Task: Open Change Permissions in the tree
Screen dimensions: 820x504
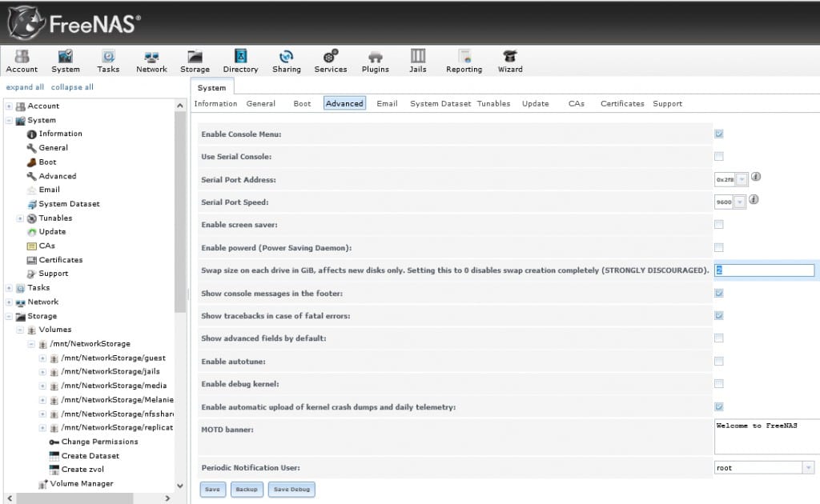Action: pos(94,442)
